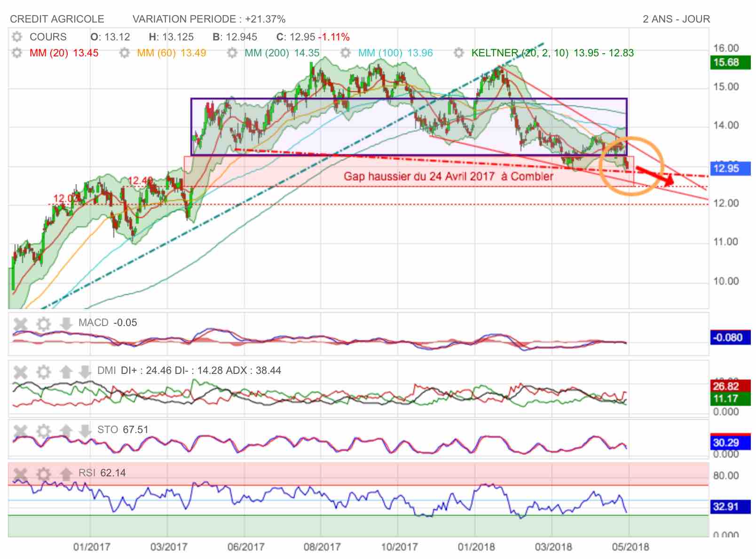Click the 10.00 price axis label
This screenshot has width=756, height=559.
click(726, 281)
